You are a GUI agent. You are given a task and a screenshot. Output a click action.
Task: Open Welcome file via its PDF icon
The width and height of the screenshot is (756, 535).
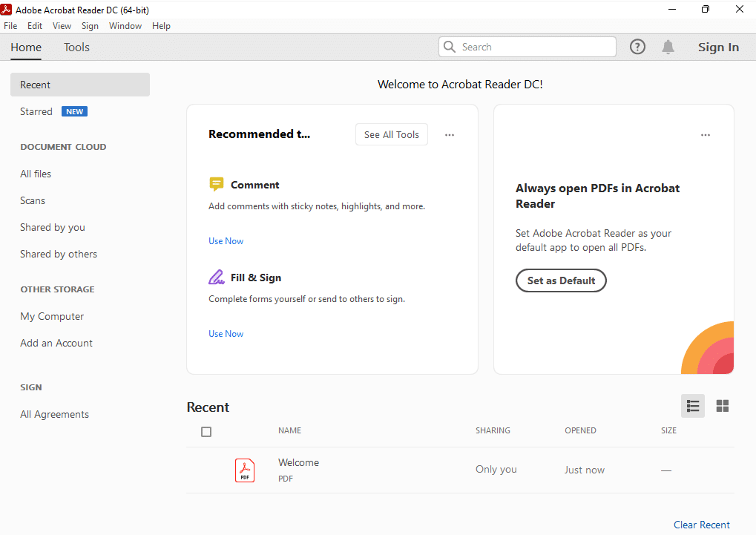pos(245,470)
